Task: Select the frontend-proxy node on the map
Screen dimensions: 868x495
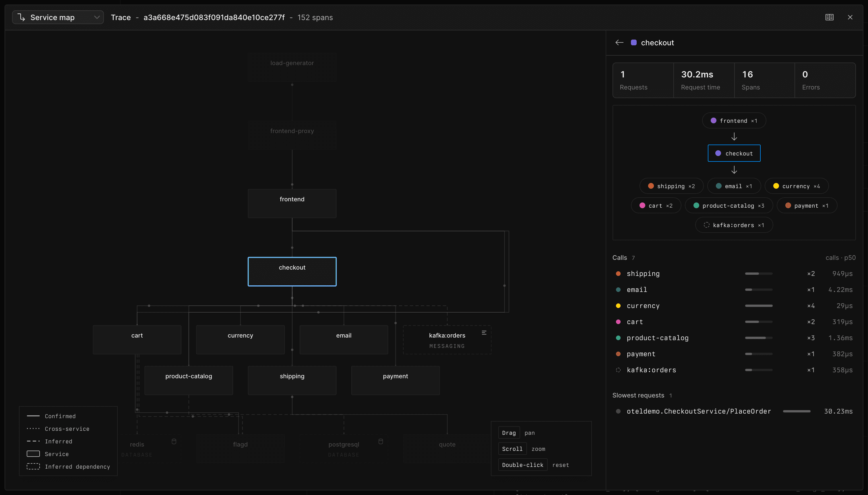Action: pyautogui.click(x=292, y=135)
